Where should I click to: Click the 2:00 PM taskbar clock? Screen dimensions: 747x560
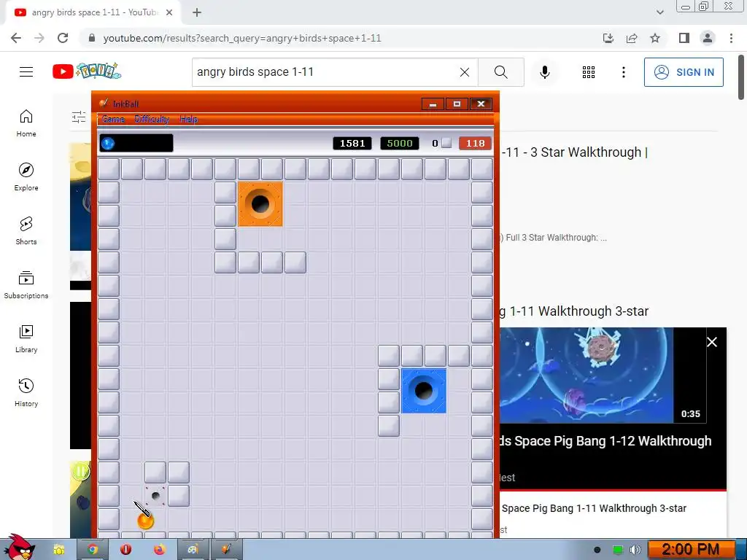[x=690, y=550]
